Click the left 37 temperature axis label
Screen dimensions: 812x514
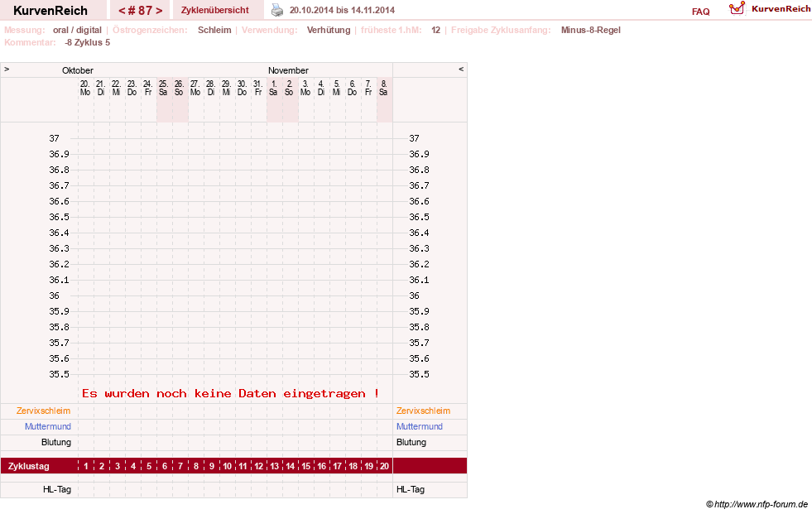55,139
